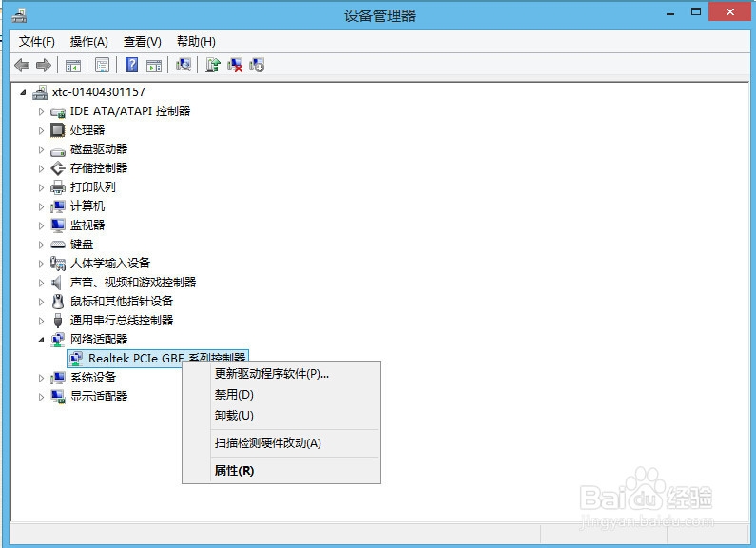Expand the 系统设备 node arrow
Viewport: 756px width, 548px height.
pyautogui.click(x=41, y=378)
